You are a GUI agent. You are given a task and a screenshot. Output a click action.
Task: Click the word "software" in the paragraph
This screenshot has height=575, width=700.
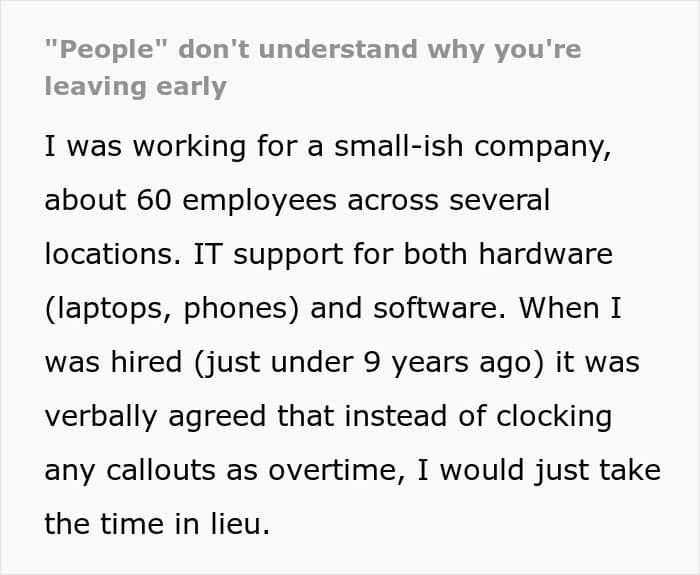pos(436,308)
